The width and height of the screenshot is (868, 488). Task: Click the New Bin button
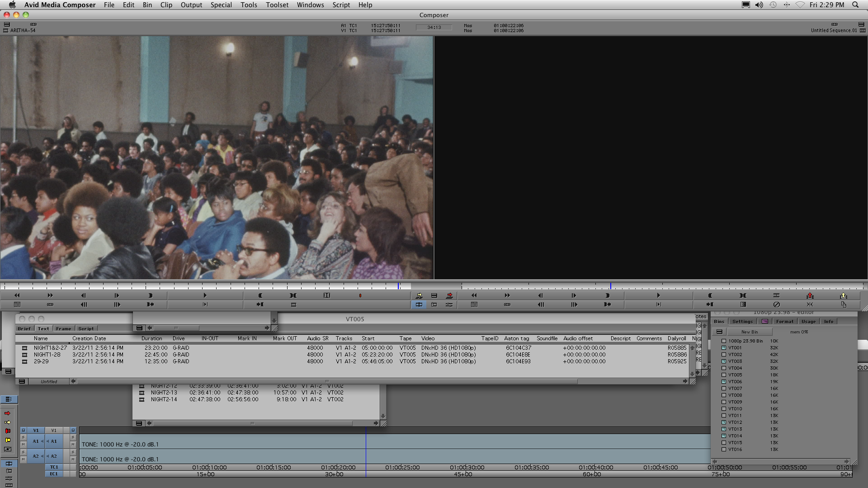(749, 332)
